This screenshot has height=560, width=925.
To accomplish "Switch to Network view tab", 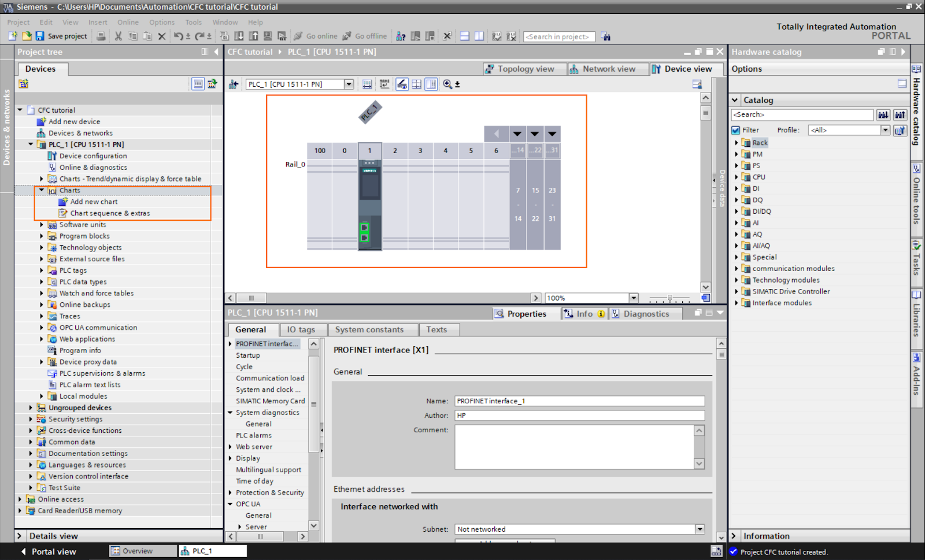I will [608, 69].
